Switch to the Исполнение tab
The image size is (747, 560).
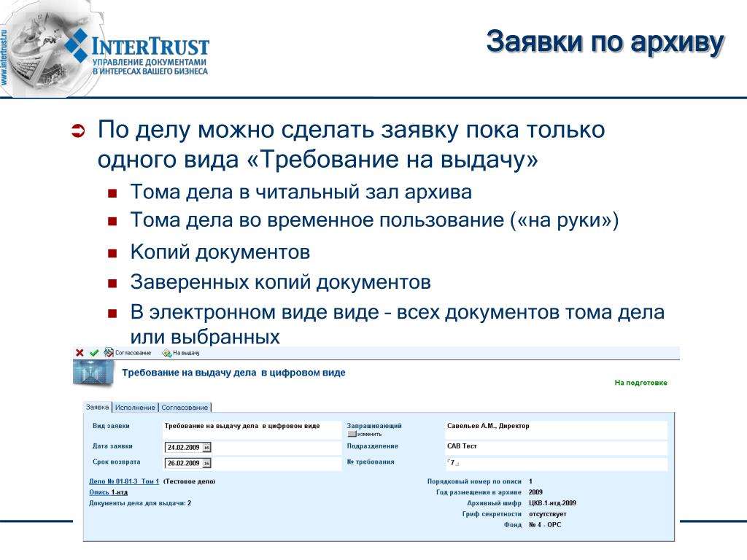coord(135,408)
